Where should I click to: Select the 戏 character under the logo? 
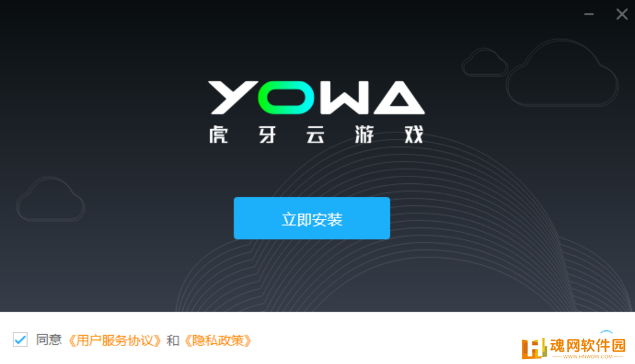coord(414,134)
